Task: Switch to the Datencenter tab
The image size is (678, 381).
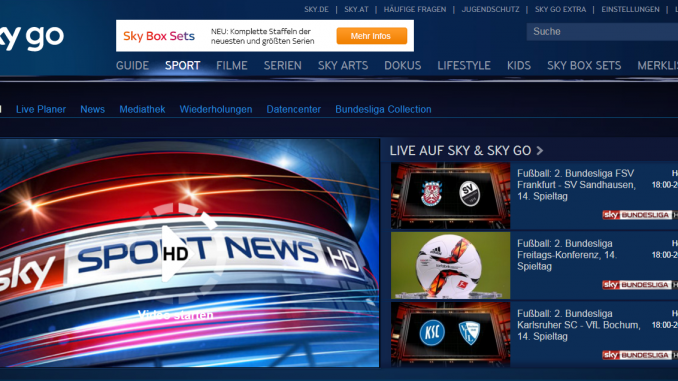Action: coord(294,109)
